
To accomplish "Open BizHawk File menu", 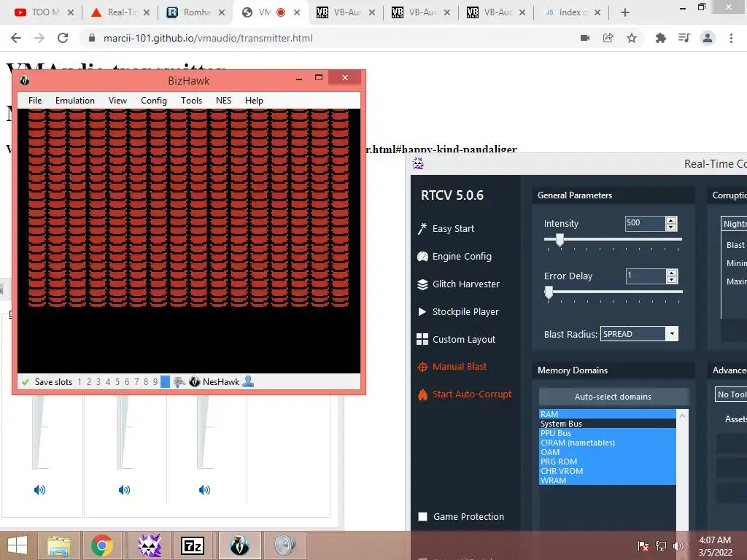I will (35, 101).
